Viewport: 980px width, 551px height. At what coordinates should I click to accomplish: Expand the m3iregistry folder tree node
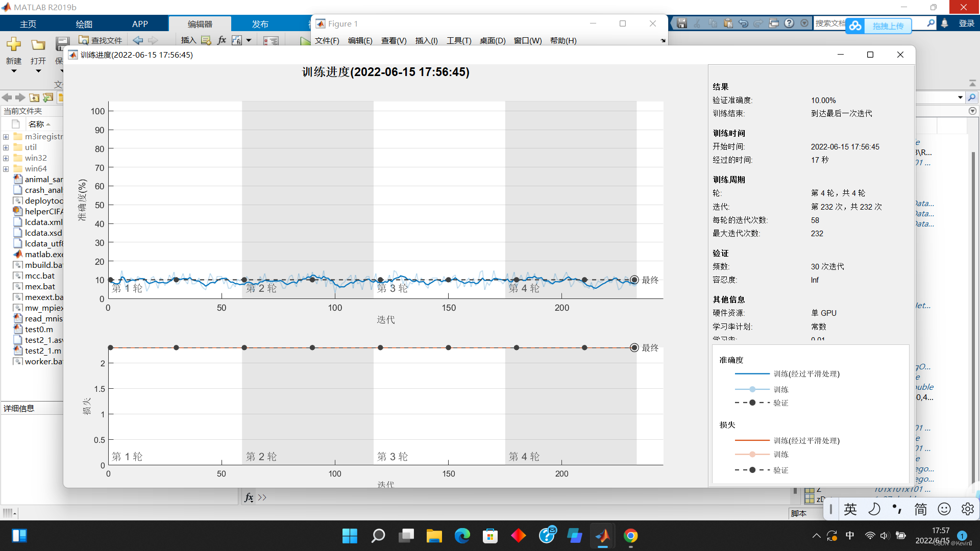pyautogui.click(x=6, y=137)
